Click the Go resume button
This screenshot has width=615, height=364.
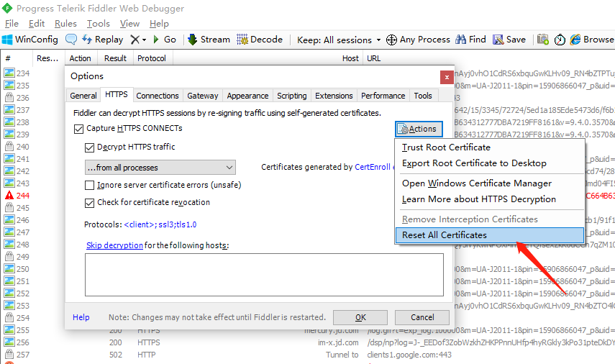(164, 40)
